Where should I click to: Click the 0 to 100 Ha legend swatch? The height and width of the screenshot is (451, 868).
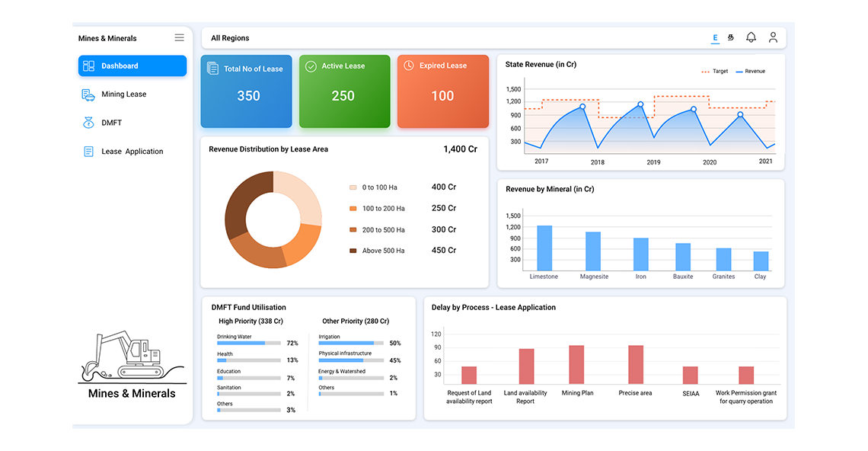pos(353,187)
